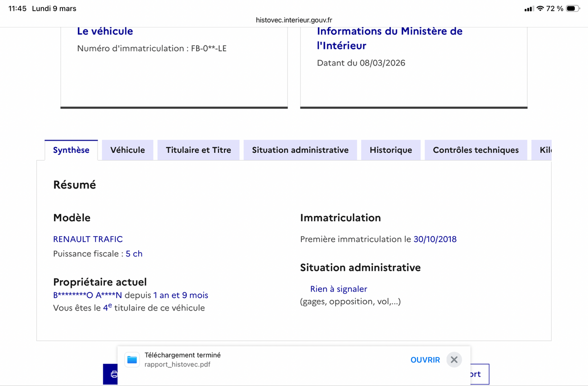Select the Synthèse tab
Image resolution: width=588 pixels, height=386 pixels.
point(71,150)
